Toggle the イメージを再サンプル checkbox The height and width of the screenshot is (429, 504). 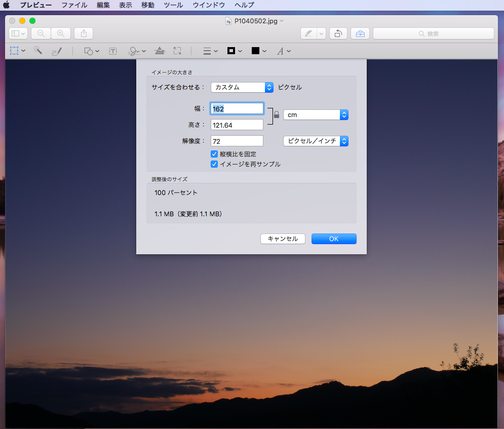[x=214, y=164]
